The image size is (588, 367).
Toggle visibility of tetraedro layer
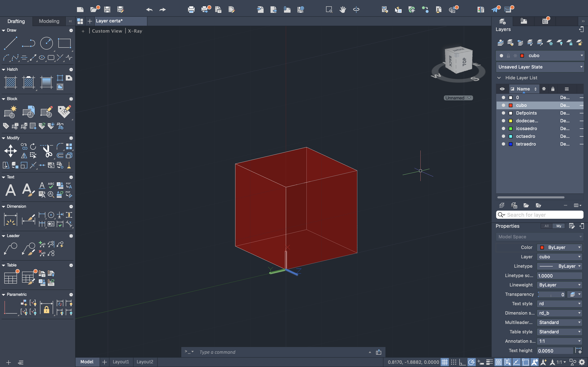503,144
